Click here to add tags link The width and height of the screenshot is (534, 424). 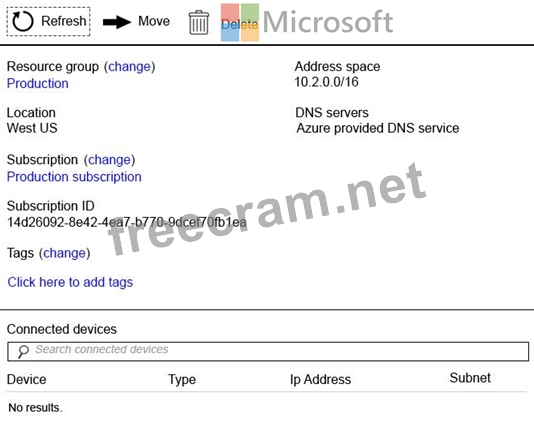(x=70, y=282)
